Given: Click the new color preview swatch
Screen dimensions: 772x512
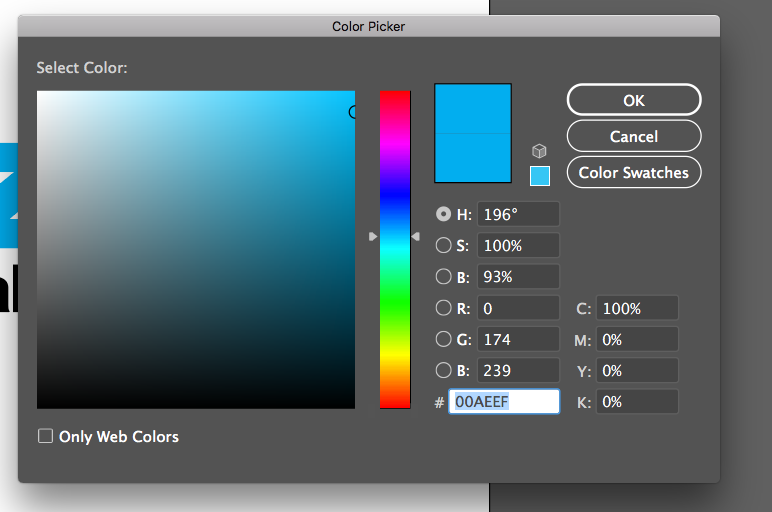Looking at the screenshot, I should [x=473, y=108].
